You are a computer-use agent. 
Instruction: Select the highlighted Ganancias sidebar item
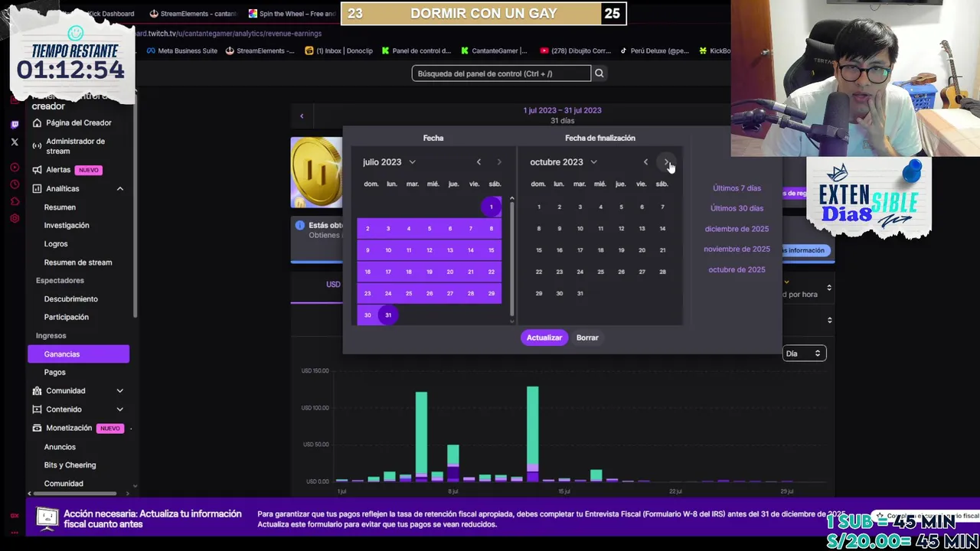[x=78, y=354]
